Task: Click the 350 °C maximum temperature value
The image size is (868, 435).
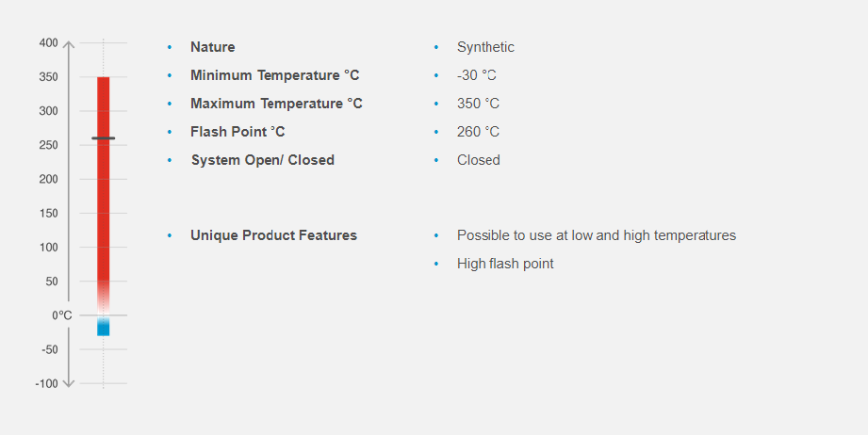Action: [478, 104]
